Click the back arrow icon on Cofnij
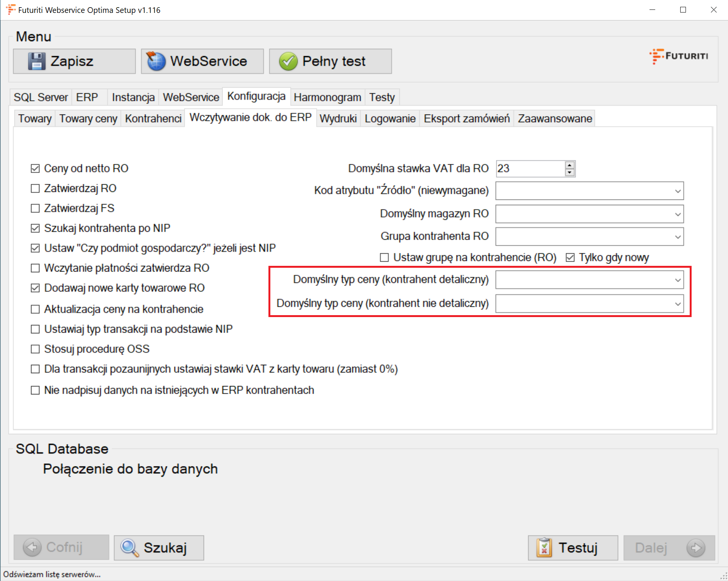The image size is (728, 581). pos(32,548)
